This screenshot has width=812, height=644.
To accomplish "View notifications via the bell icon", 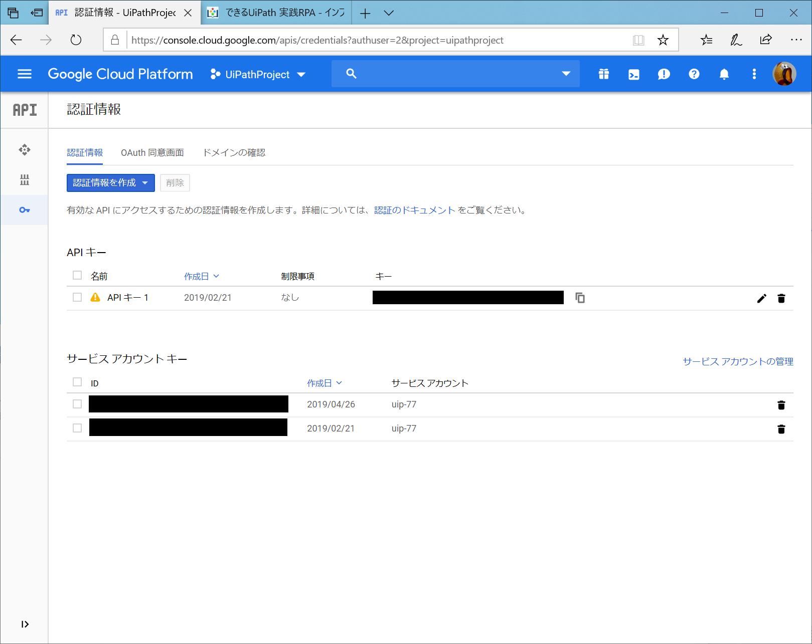I will pos(724,74).
